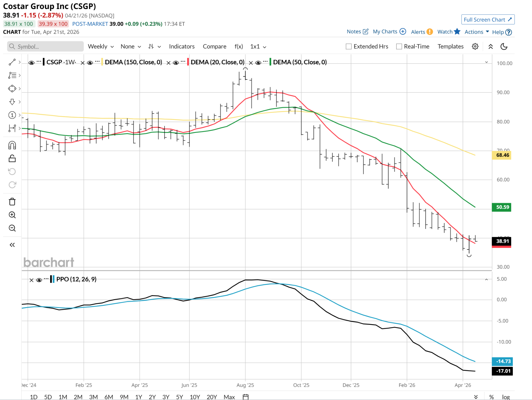
Task: Click the lock drawings icon
Action: pyautogui.click(x=12, y=158)
